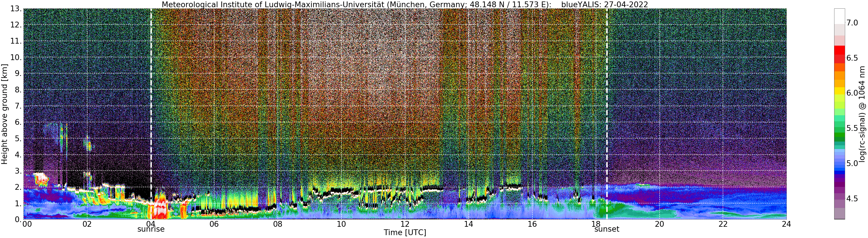Click the y-axis tick label '13.'
Screen dimensions: 868x238
[x=16, y=9]
